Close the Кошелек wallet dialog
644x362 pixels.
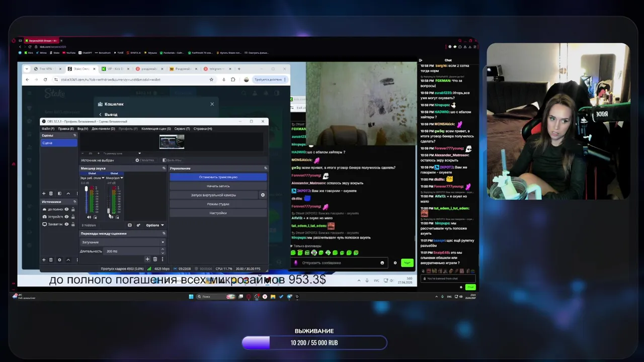coord(212,104)
